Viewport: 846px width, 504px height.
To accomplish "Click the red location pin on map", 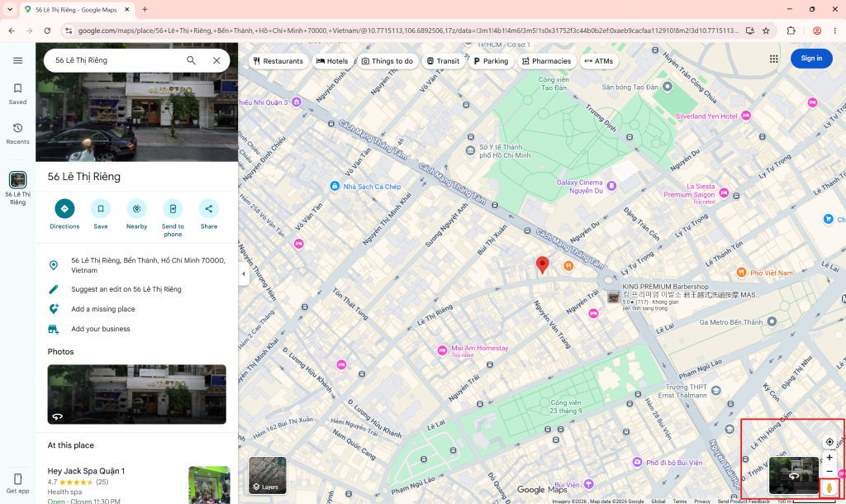I will click(542, 264).
